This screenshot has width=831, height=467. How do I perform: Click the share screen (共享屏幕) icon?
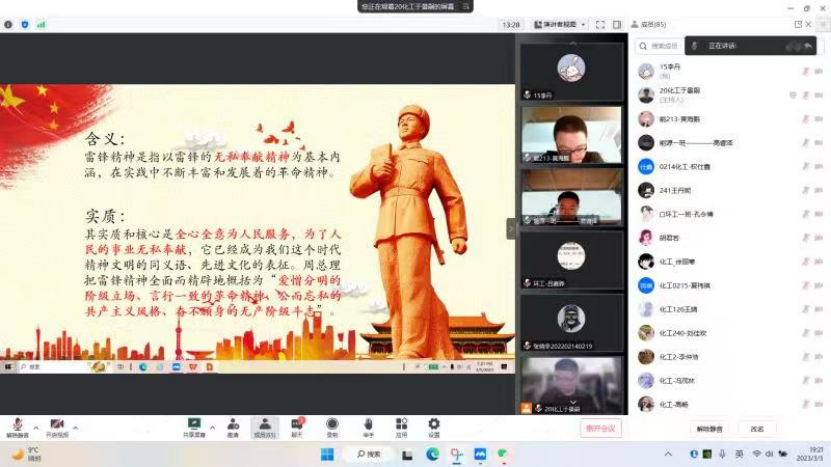click(x=194, y=426)
